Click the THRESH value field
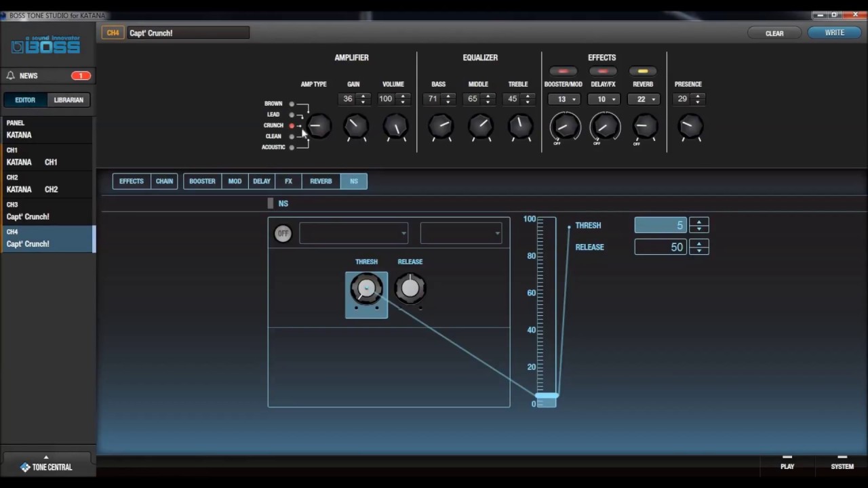The width and height of the screenshot is (868, 488). (660, 225)
